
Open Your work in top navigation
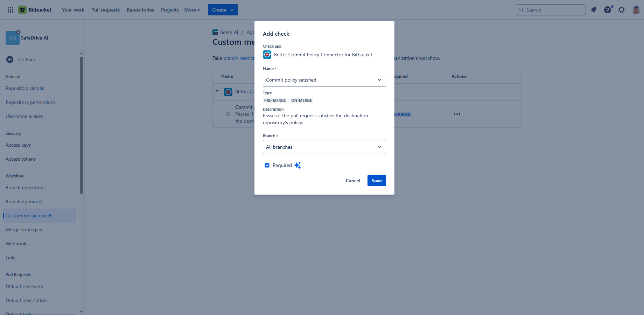(73, 10)
